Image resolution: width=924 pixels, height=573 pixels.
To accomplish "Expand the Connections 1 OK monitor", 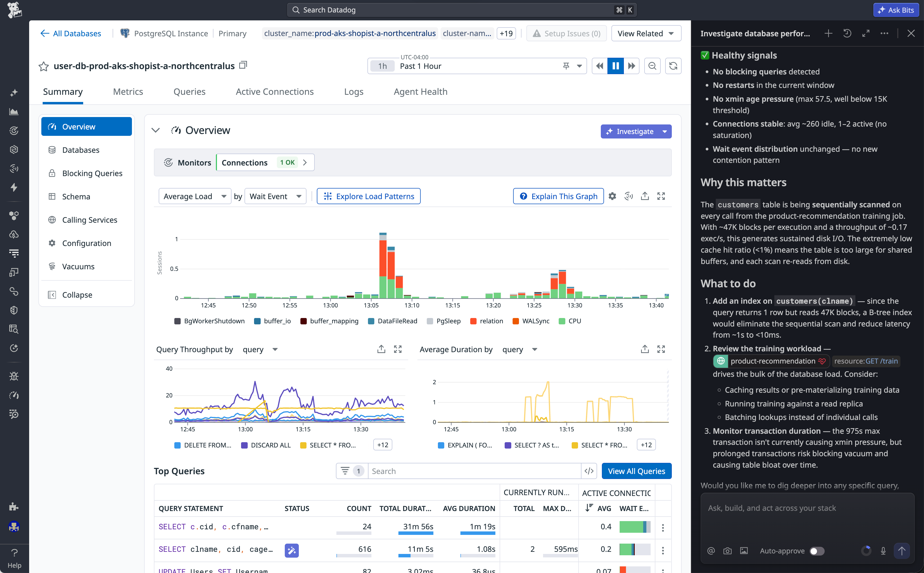I will (x=265, y=163).
